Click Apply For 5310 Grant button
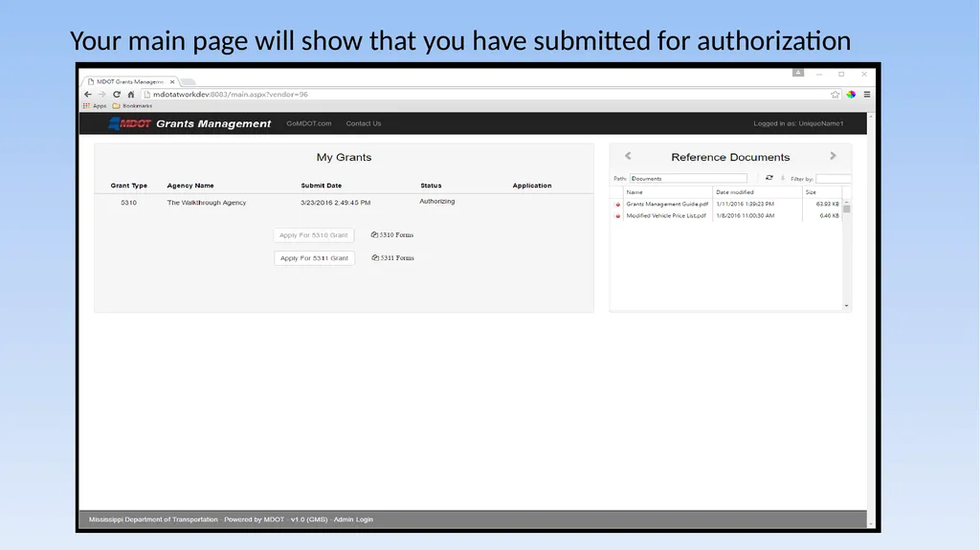Viewport: 980px width, 550px height. (314, 235)
